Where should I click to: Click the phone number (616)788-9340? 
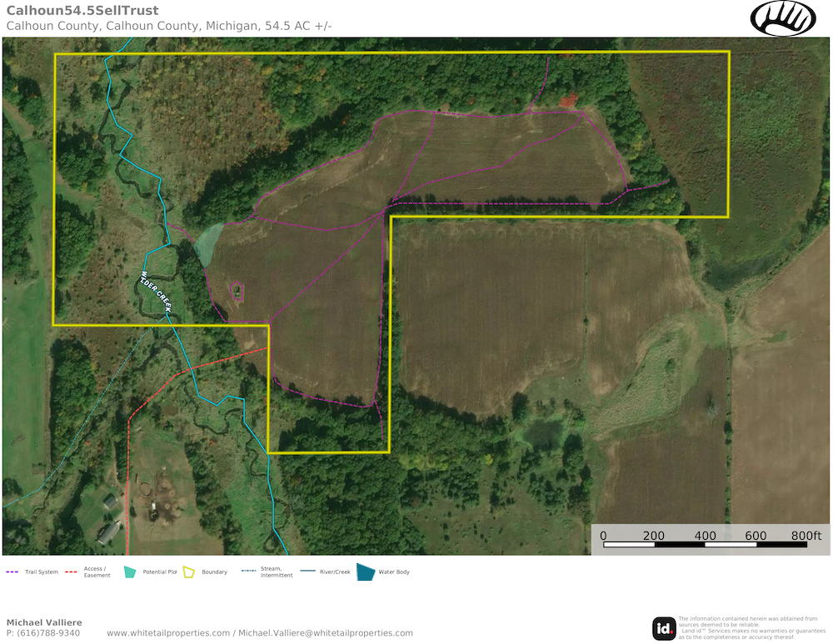coord(48,633)
